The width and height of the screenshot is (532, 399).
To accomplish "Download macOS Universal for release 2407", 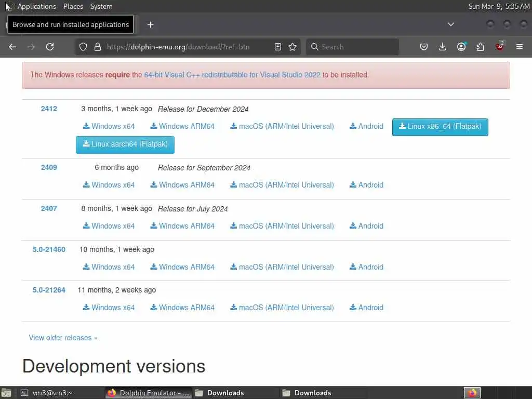I will (282, 226).
